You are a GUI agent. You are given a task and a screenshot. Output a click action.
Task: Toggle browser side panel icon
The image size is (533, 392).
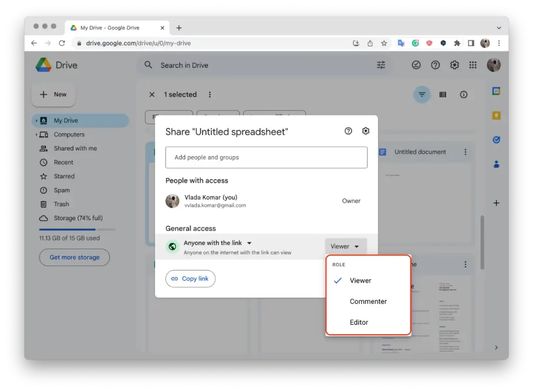471,43
